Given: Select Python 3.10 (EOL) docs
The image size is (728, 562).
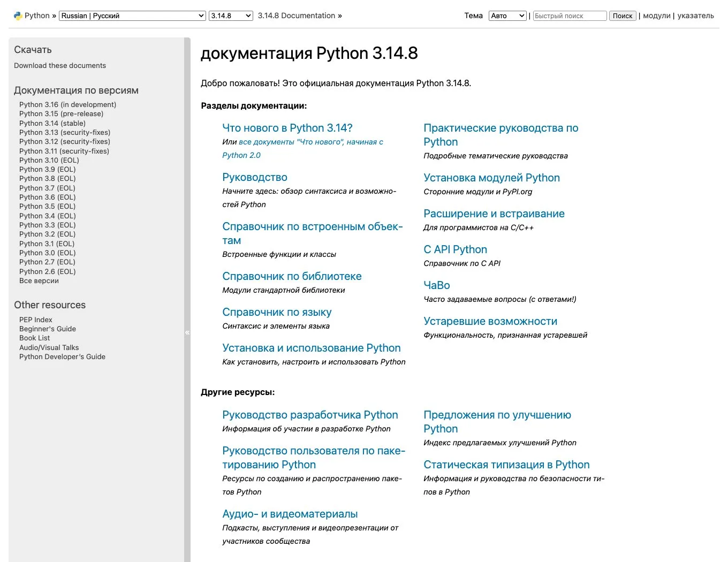Looking at the screenshot, I should click(49, 160).
